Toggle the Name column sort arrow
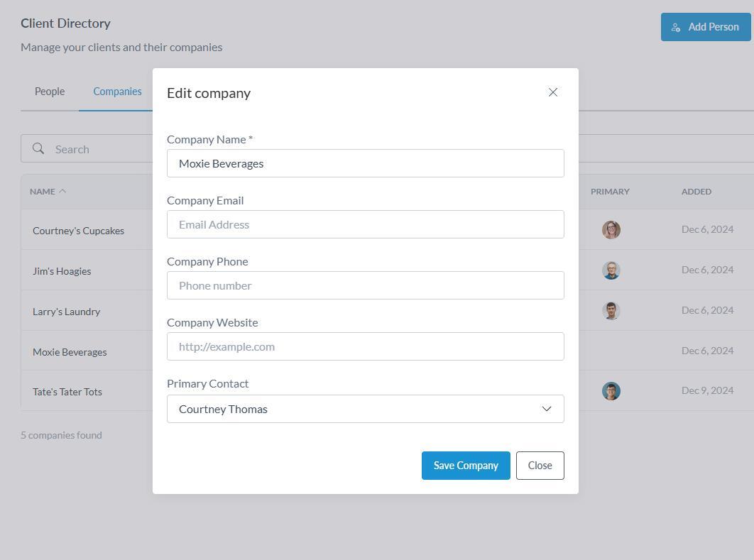The image size is (754, 560). click(x=62, y=191)
